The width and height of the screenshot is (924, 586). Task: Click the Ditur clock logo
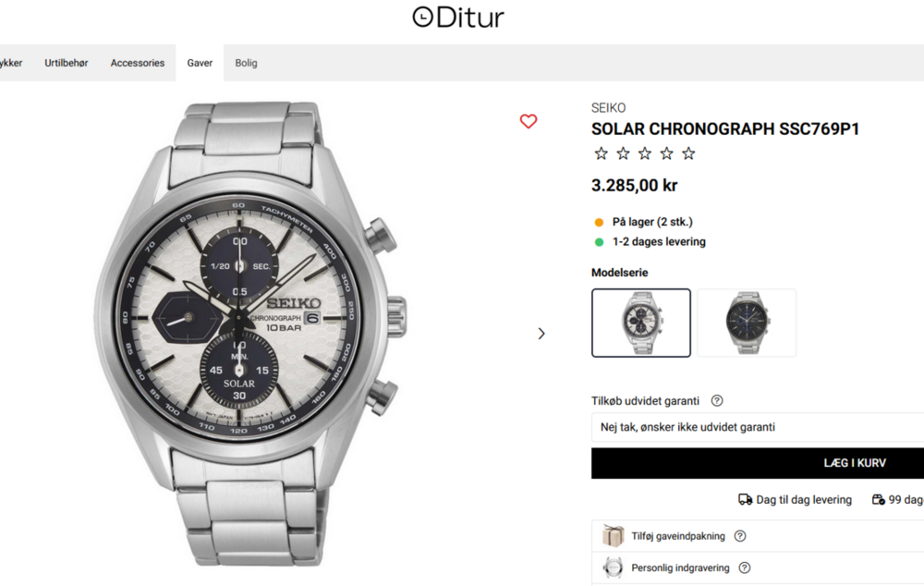coord(458,18)
